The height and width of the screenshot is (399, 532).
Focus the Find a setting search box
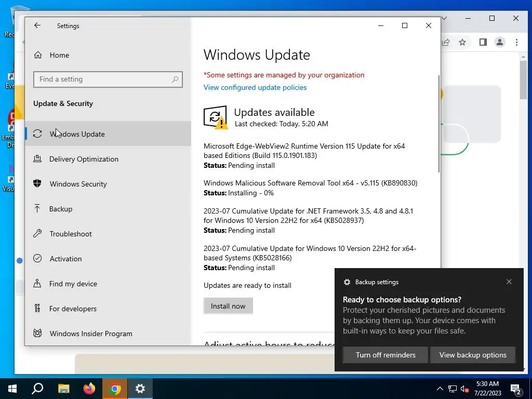click(x=108, y=79)
